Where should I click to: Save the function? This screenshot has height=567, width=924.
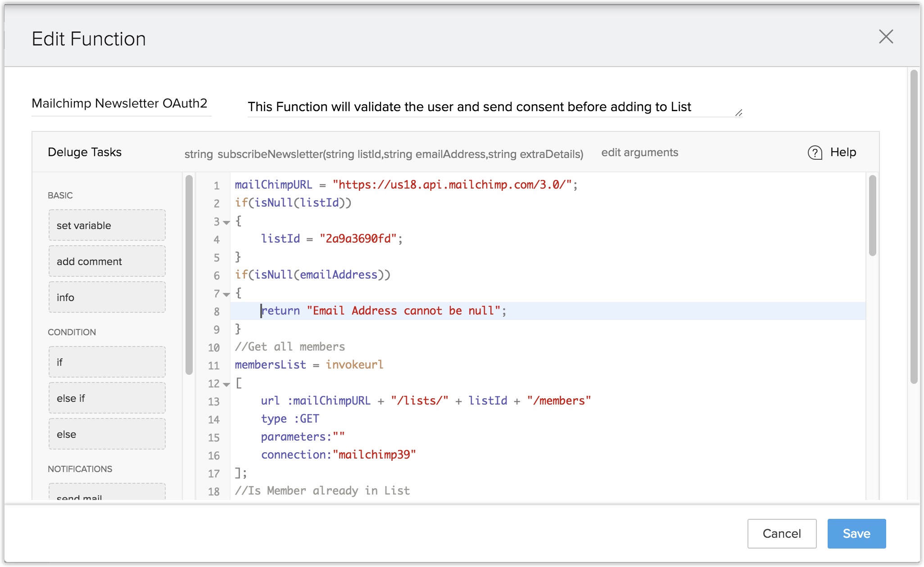(x=856, y=533)
